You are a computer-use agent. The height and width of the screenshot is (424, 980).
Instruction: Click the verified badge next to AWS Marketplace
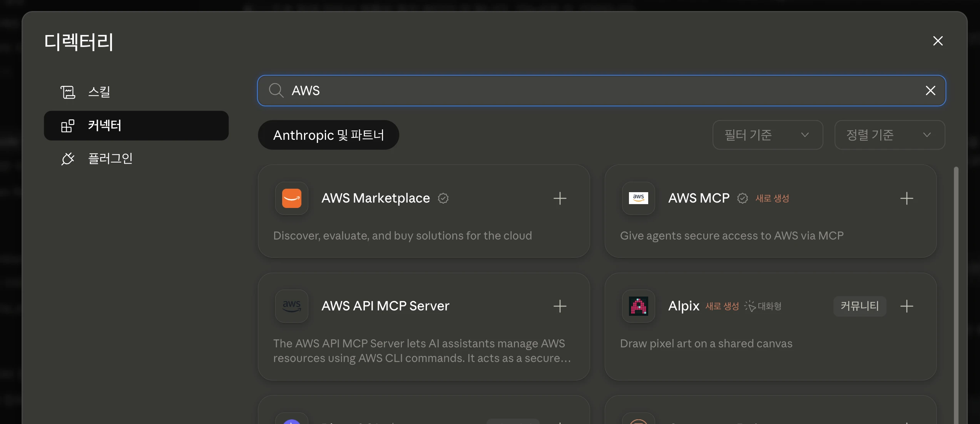coord(443,198)
